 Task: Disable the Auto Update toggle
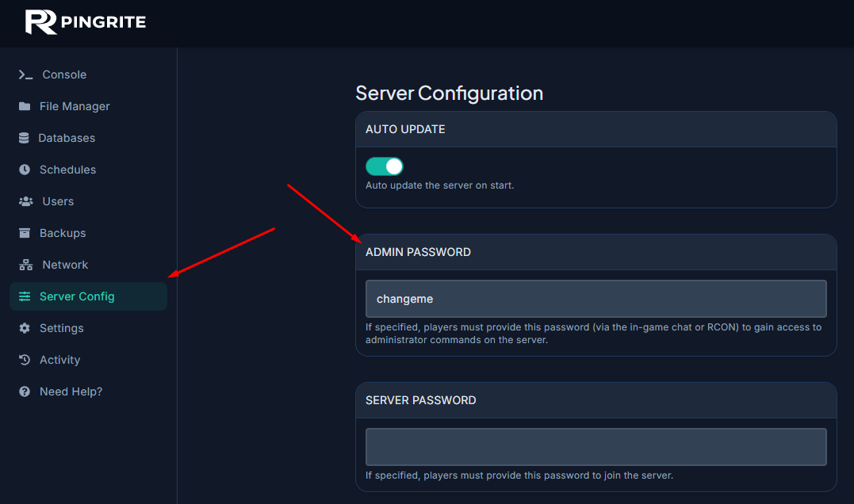coord(384,166)
